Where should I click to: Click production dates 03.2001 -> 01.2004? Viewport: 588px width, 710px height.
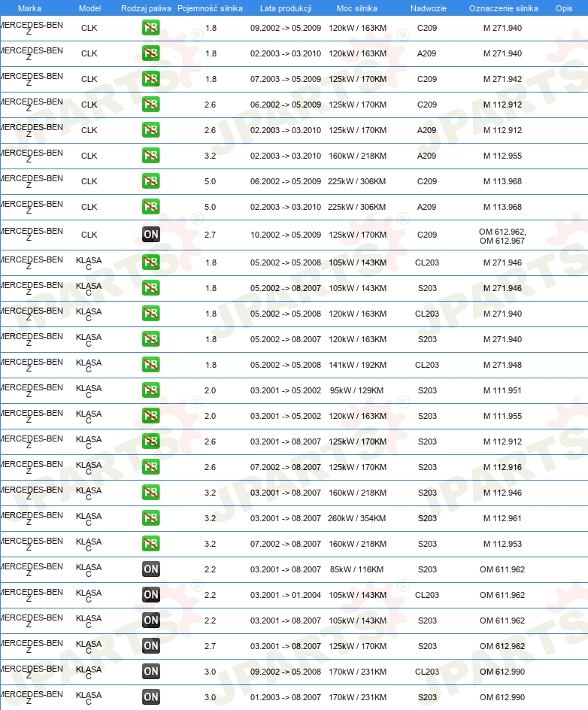click(286, 595)
